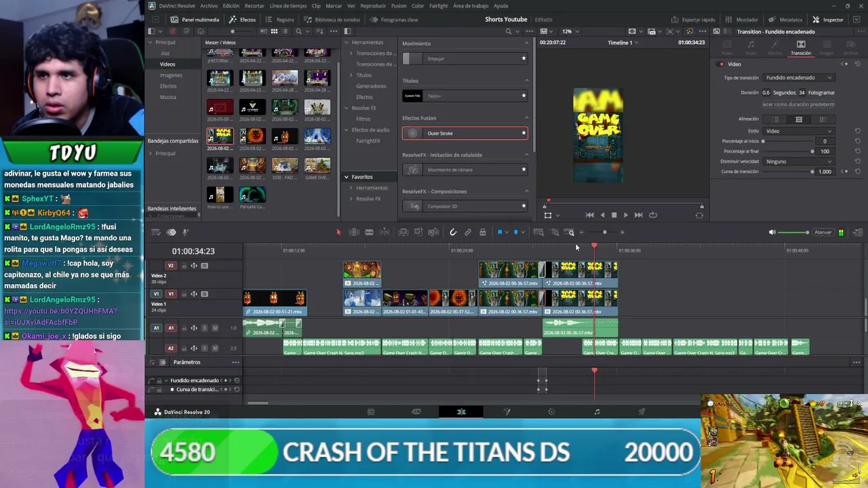The width and height of the screenshot is (868, 488).
Task: Mute audio track A1
Action: [215, 328]
